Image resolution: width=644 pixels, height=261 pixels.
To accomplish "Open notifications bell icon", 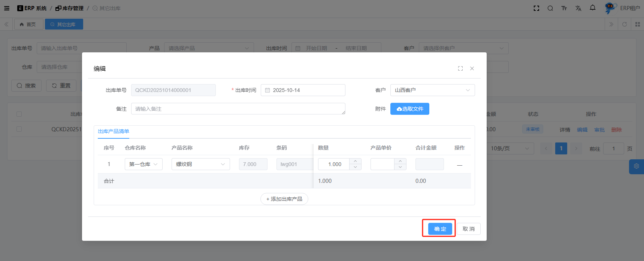I will pyautogui.click(x=593, y=8).
